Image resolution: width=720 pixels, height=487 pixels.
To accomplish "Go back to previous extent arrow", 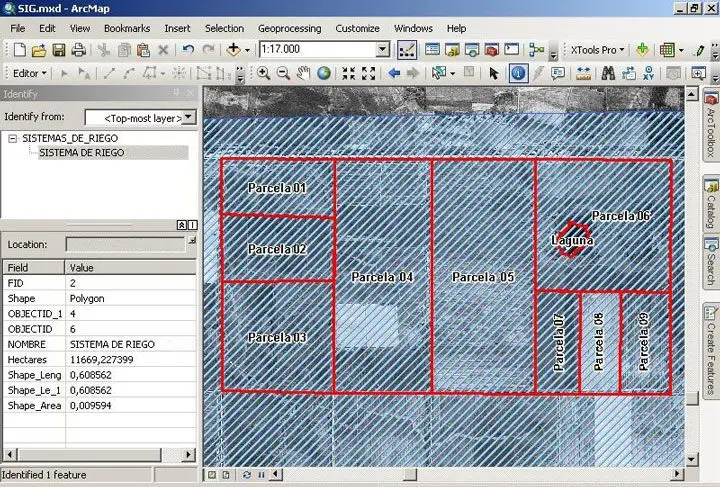I will click(393, 73).
